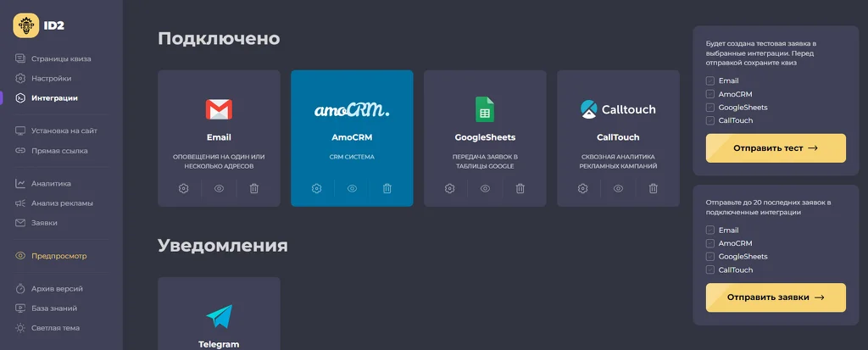The width and height of the screenshot is (868, 350).
Task: Open Заявки list from sidebar
Action: [x=44, y=223]
